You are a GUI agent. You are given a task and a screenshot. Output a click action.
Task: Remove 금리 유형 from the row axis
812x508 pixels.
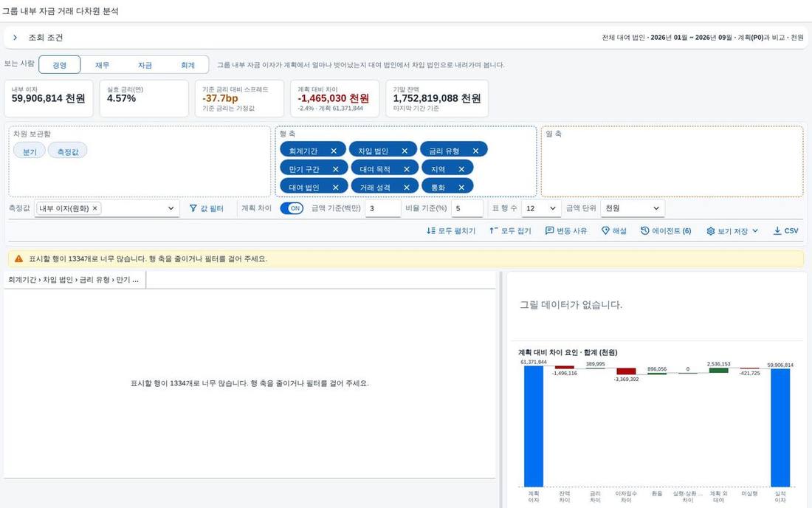[475, 151]
